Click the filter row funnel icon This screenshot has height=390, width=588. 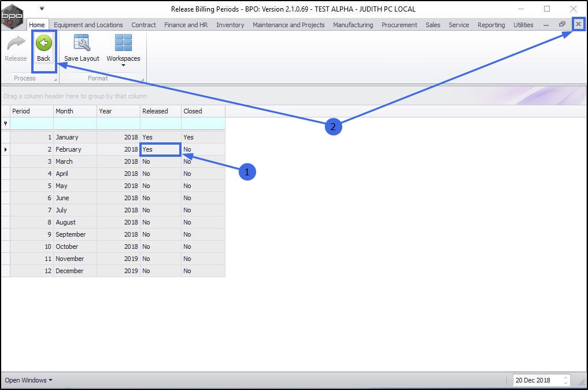tap(6, 123)
